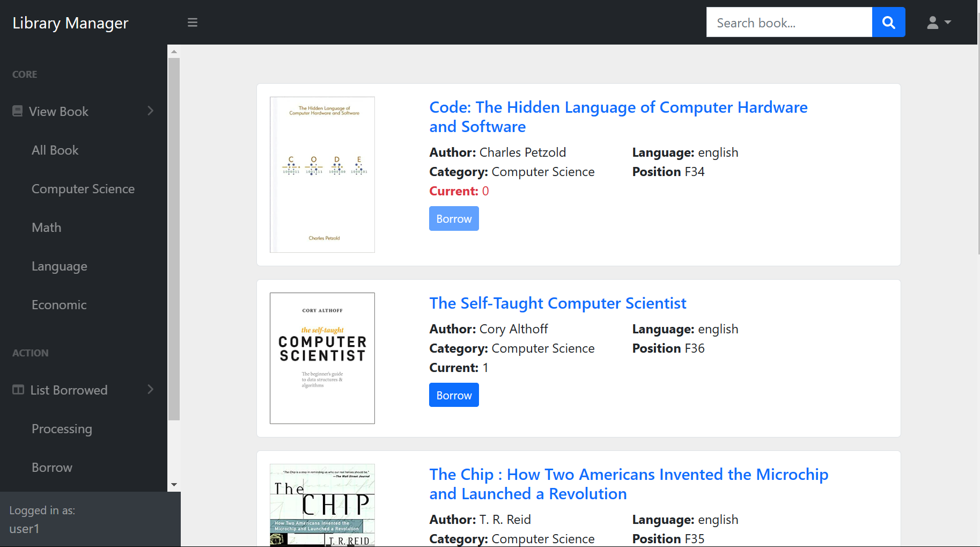Open the Economic category
The image size is (980, 547).
(x=59, y=305)
